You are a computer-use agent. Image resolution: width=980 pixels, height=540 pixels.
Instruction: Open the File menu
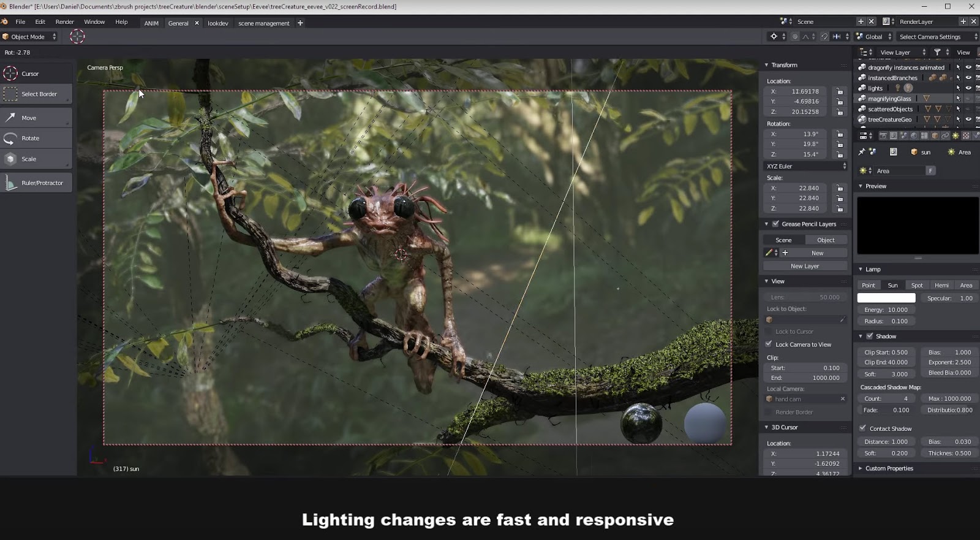point(20,21)
